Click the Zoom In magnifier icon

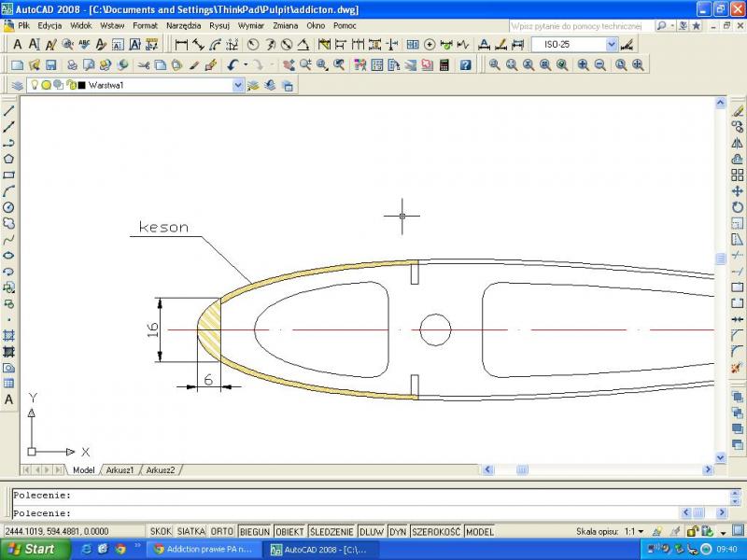[x=583, y=65]
